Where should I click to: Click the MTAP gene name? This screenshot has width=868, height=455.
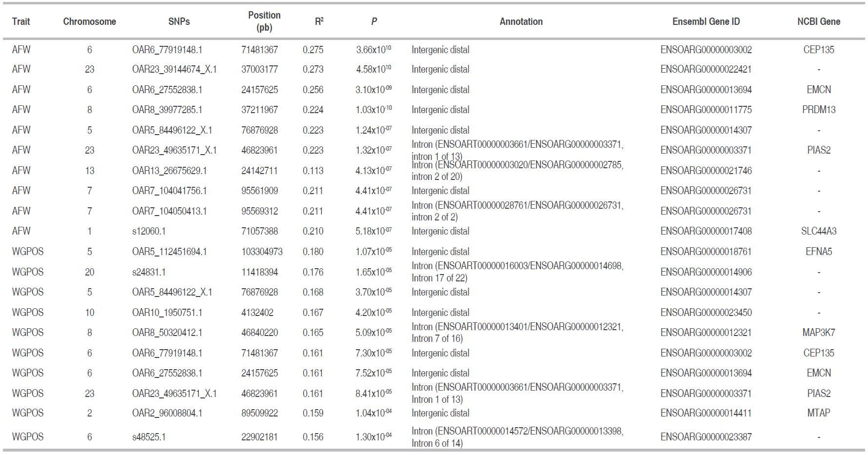coord(818,413)
